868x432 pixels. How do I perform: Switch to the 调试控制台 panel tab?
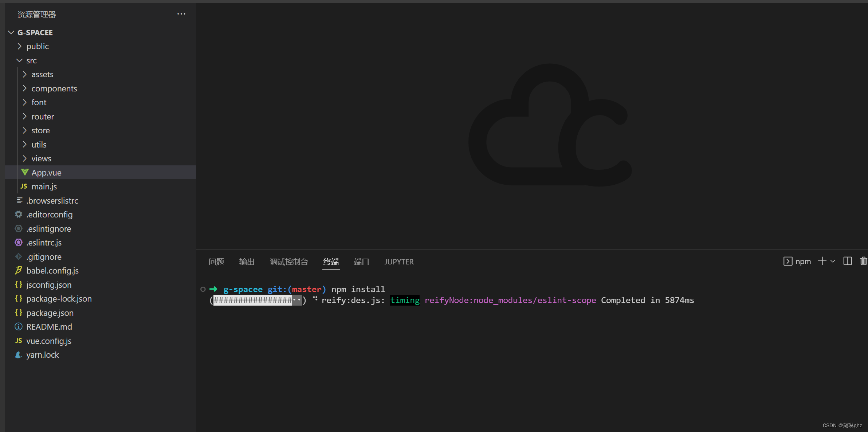289,262
